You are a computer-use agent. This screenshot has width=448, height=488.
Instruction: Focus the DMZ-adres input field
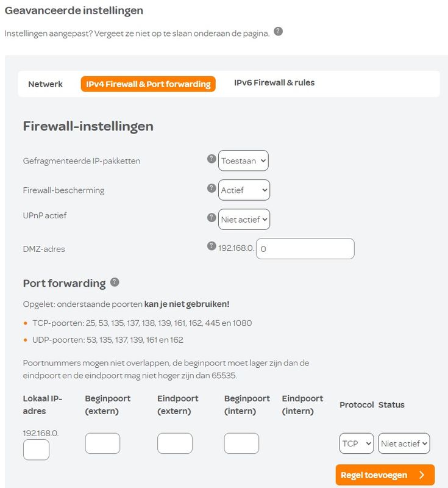click(305, 248)
